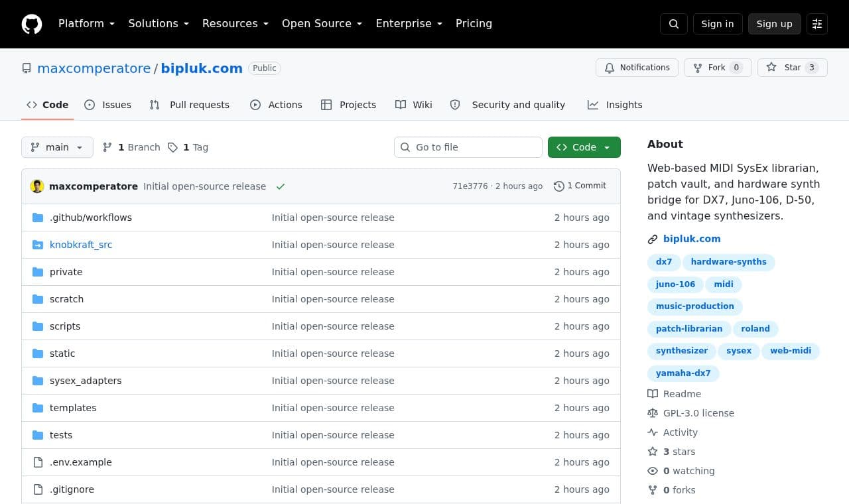The image size is (849, 504).
Task: Select the web-midi topic tag
Action: (791, 351)
